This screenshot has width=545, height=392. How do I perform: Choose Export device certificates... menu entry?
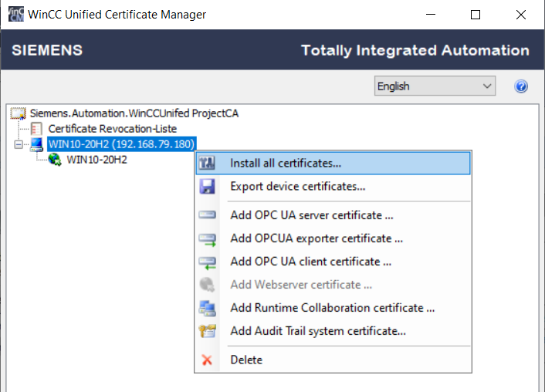pyautogui.click(x=333, y=186)
